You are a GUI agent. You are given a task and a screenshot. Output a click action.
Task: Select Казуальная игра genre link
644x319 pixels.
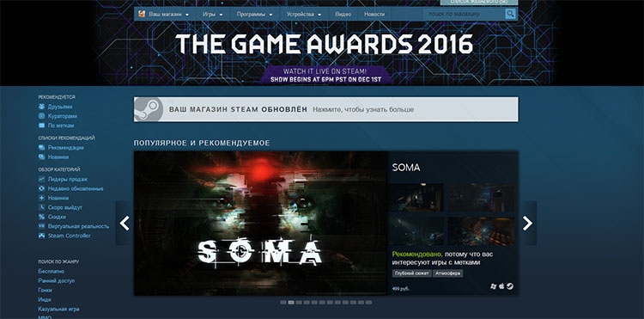[58, 310]
